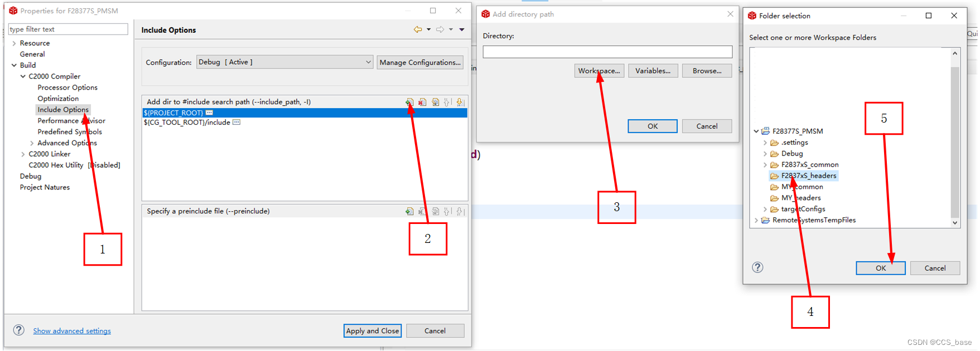Click the Browse... button
This screenshot has width=980, height=351.
707,71
